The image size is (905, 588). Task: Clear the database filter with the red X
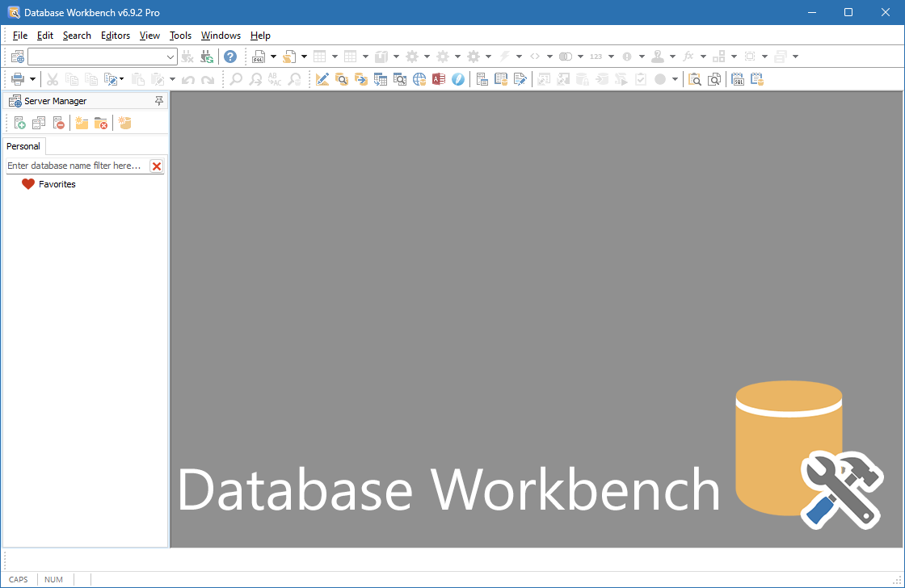156,166
